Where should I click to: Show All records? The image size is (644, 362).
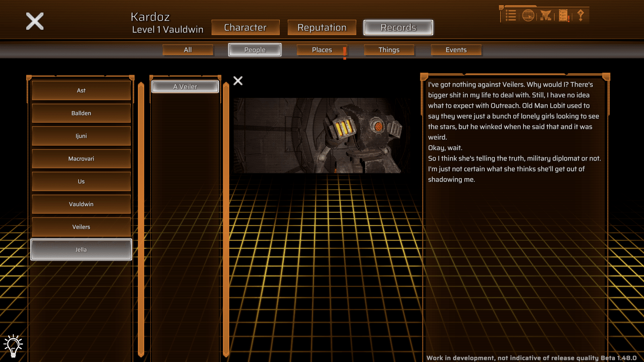(188, 50)
